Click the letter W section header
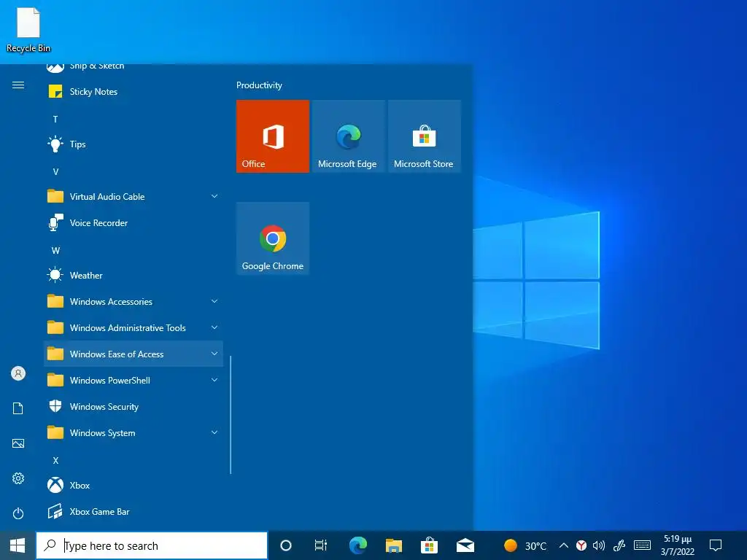 click(55, 251)
